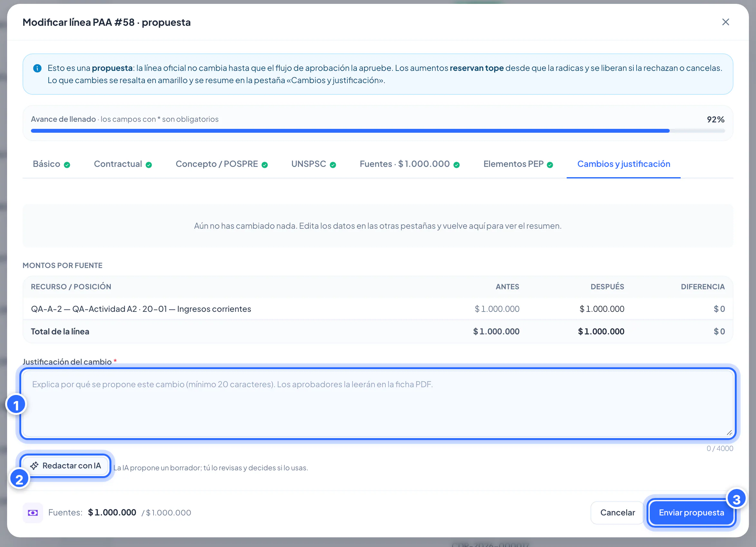Open the Básico tab
This screenshot has height=547, width=756.
point(51,164)
